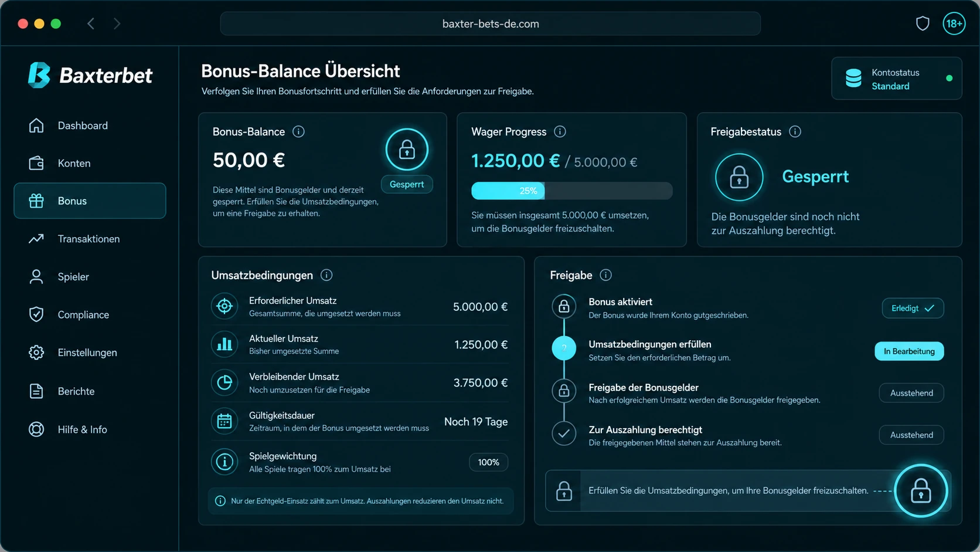Open Konten wallet icon
The width and height of the screenshot is (980, 552).
coord(36,163)
